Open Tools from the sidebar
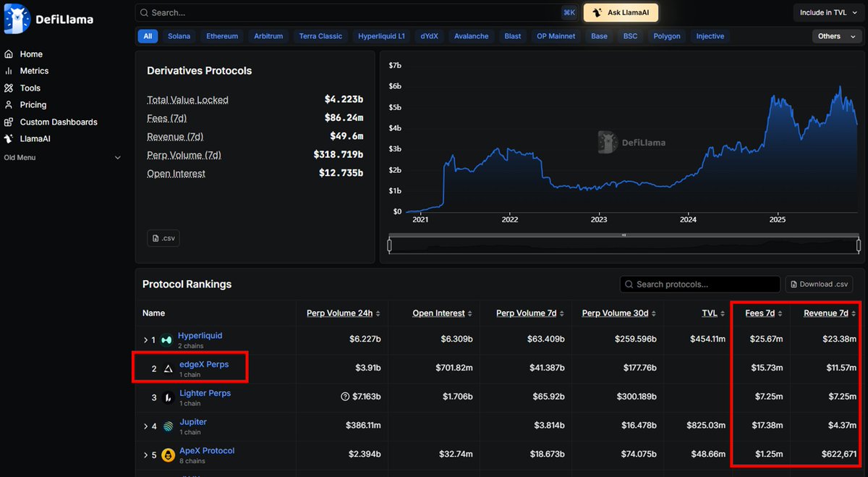 [9, 88]
